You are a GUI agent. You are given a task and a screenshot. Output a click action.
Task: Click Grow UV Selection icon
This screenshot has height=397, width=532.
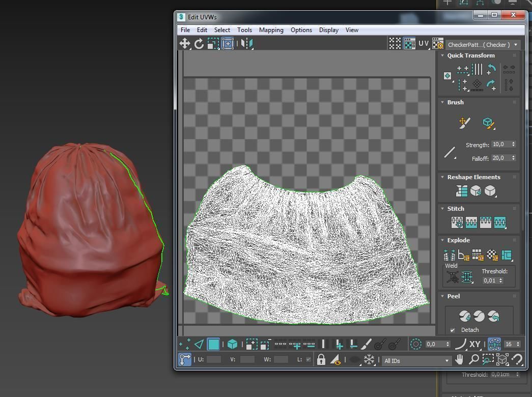pos(252,345)
